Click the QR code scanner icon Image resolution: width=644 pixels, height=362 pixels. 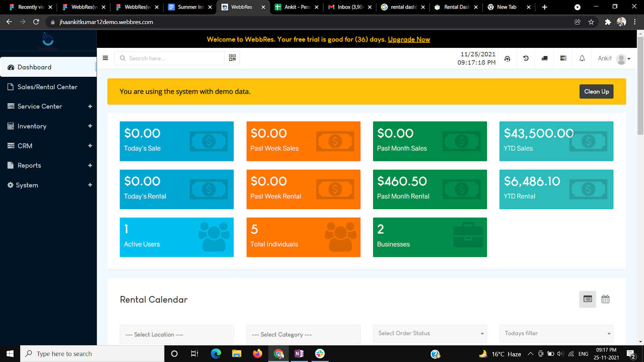point(232,58)
